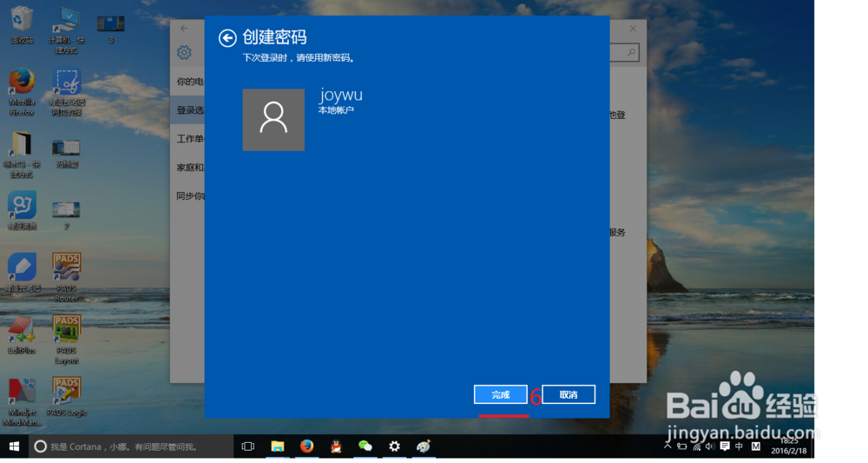Switch to Settings gear on taskbar

tap(394, 446)
